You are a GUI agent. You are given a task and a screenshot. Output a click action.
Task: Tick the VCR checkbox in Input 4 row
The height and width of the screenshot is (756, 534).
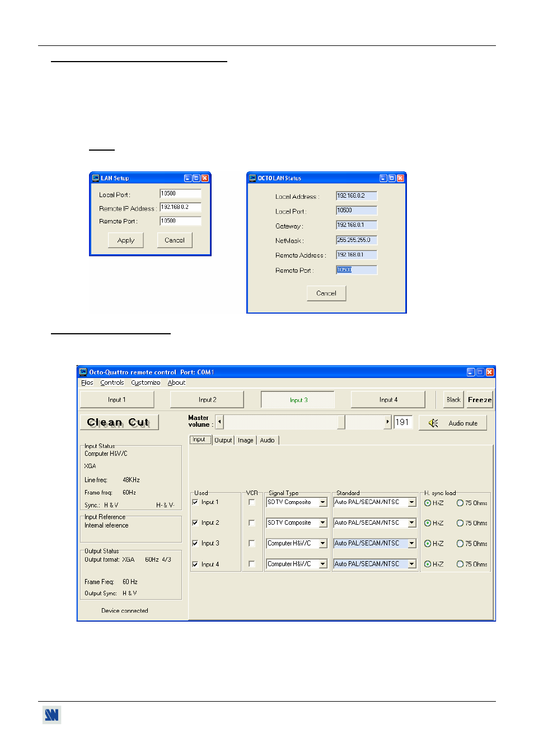pyautogui.click(x=252, y=564)
